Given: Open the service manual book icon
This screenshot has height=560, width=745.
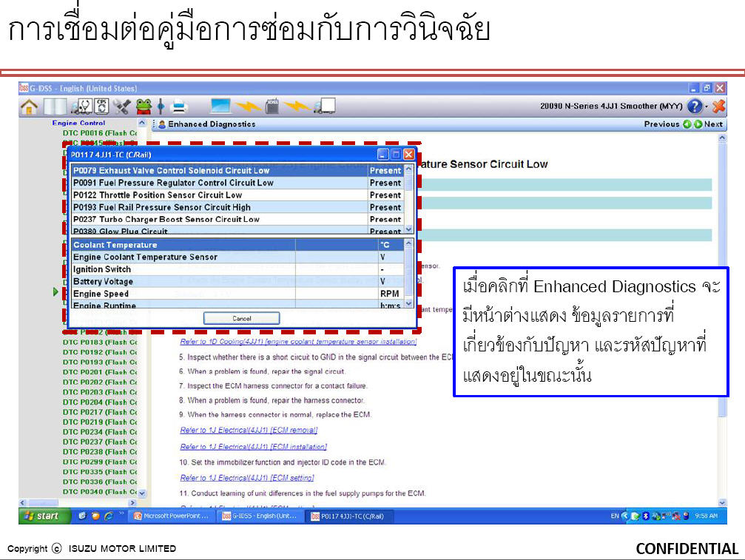Looking at the screenshot, I should click(55, 107).
